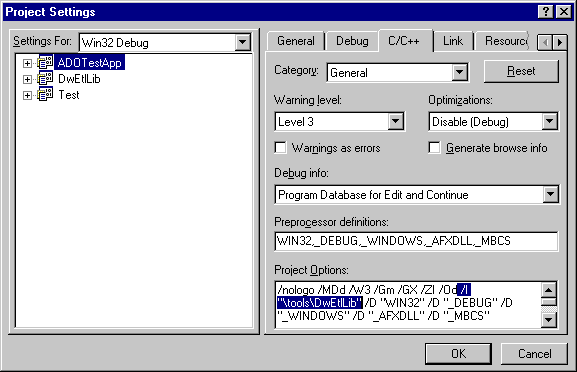Open the Warning level dropdown

396,121
